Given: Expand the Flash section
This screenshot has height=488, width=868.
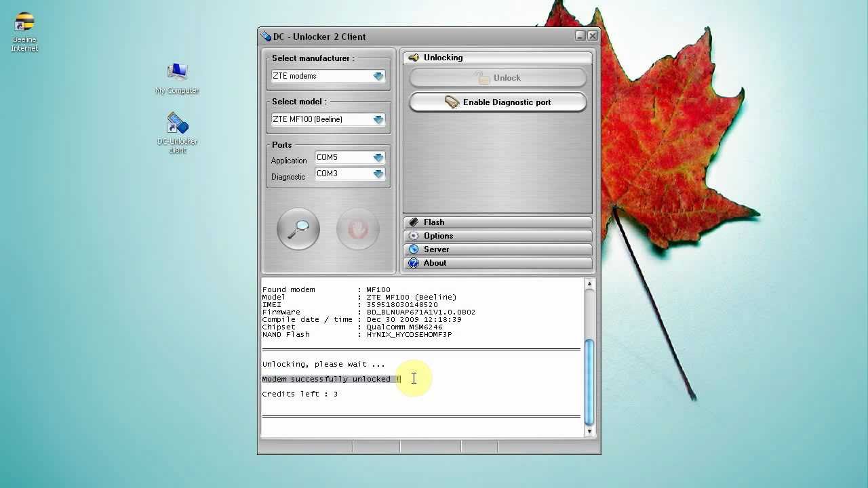Looking at the screenshot, I should pyautogui.click(x=498, y=222).
